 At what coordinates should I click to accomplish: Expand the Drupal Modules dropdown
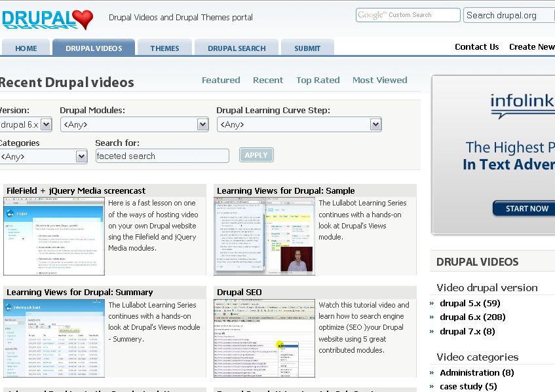(134, 124)
